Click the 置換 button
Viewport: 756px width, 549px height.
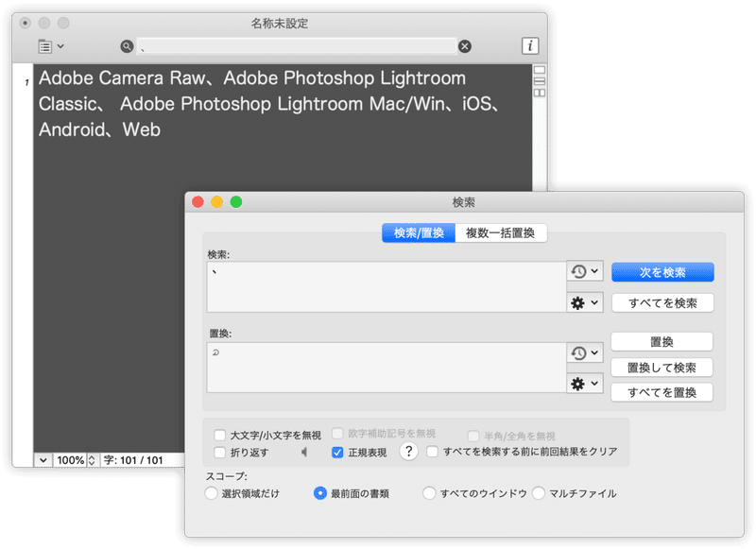pyautogui.click(x=661, y=342)
